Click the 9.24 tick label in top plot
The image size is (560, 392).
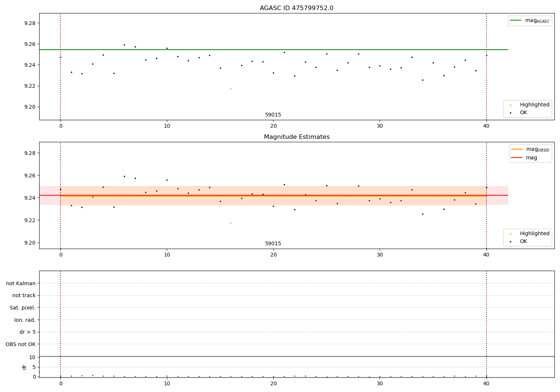(29, 65)
